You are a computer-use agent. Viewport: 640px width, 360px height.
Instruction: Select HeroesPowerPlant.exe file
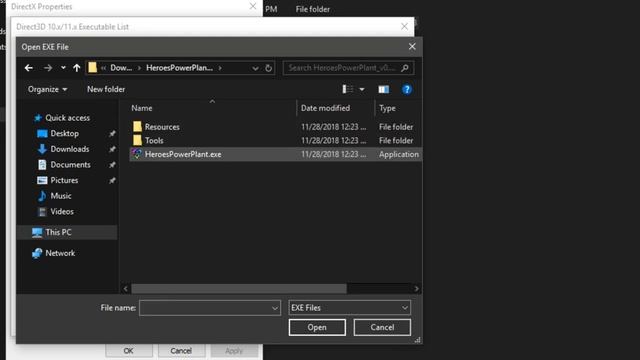[276, 154]
